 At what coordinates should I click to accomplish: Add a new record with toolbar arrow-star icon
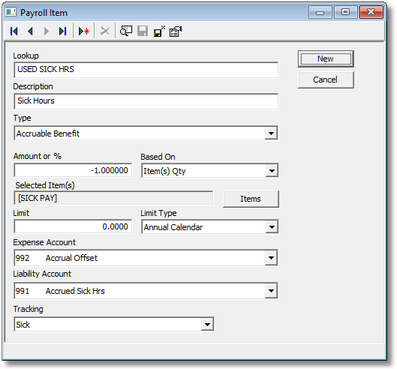tap(84, 31)
